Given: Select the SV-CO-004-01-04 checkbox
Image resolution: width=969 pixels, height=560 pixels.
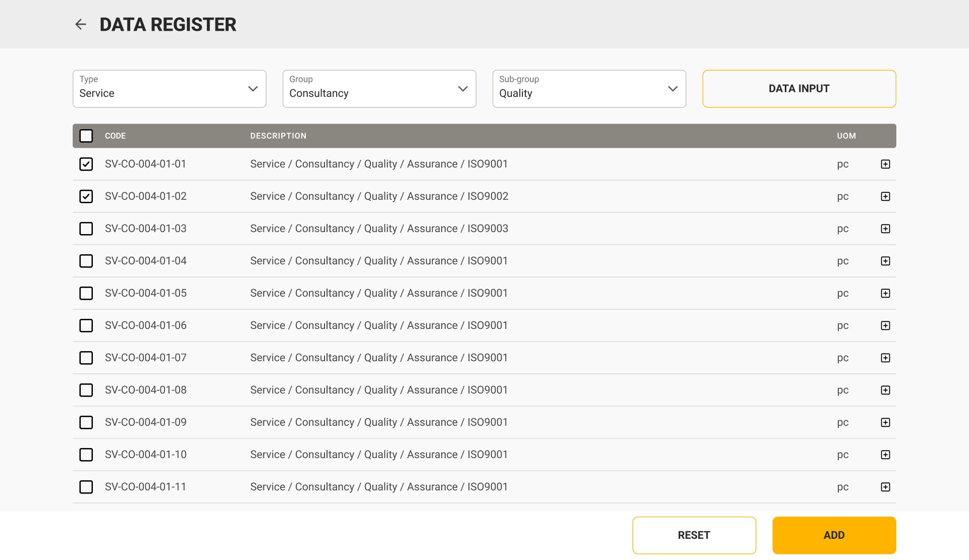Looking at the screenshot, I should 86,261.
